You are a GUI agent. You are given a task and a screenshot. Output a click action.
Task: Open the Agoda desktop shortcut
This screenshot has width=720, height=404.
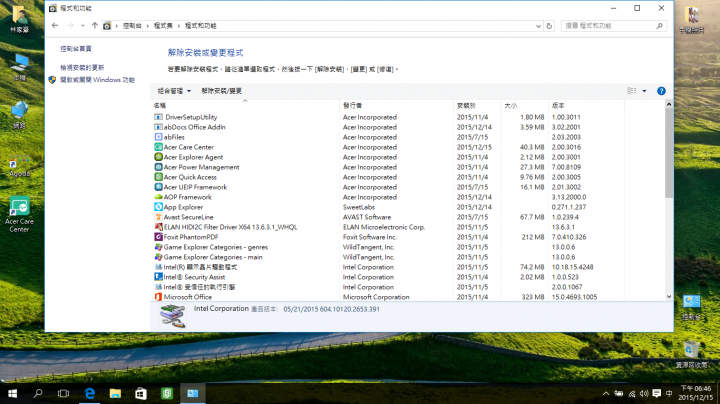(x=19, y=167)
